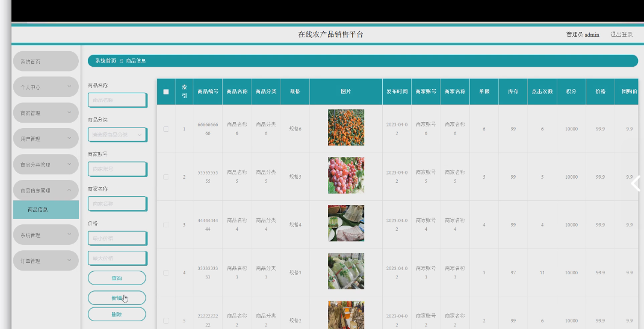
Task: Expand the 订单管理 menu
Action: [x=46, y=260]
